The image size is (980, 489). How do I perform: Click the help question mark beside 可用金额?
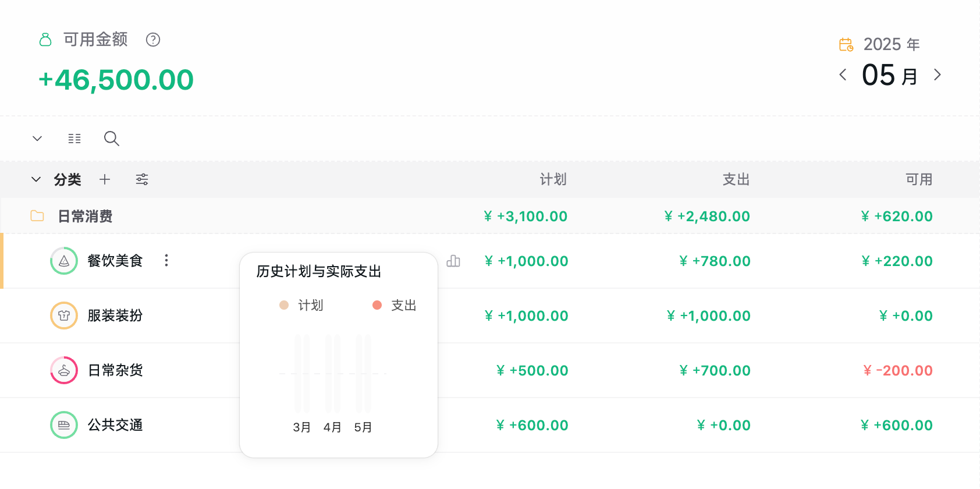[153, 40]
